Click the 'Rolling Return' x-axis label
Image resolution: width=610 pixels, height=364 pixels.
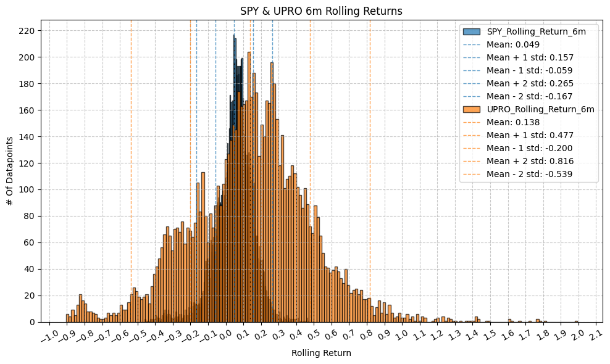(321, 354)
